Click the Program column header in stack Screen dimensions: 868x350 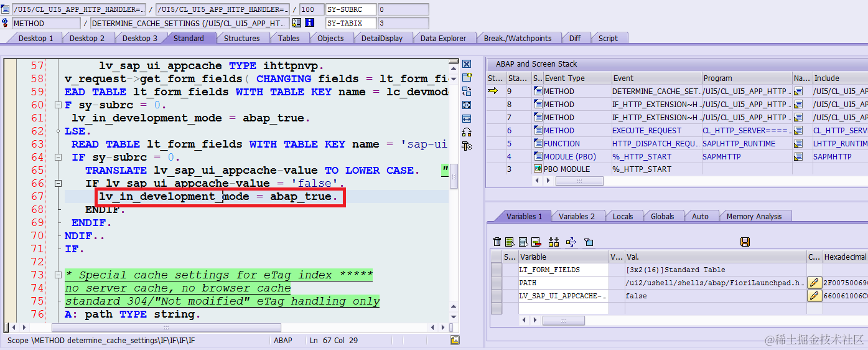coord(746,78)
